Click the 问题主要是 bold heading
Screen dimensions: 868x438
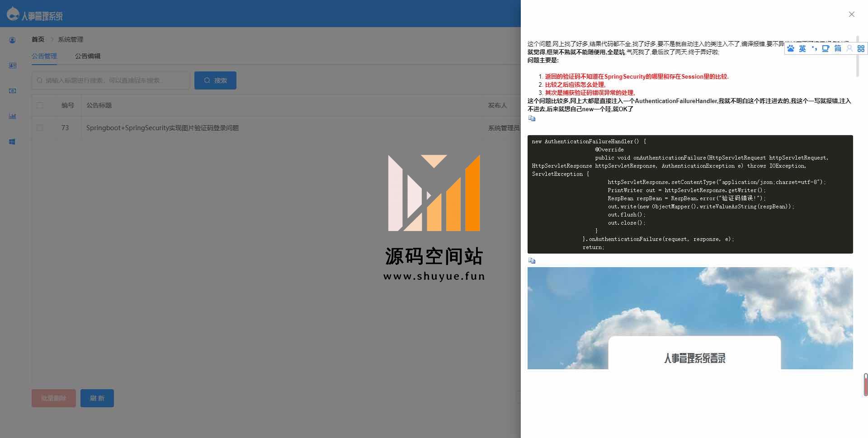pos(543,60)
